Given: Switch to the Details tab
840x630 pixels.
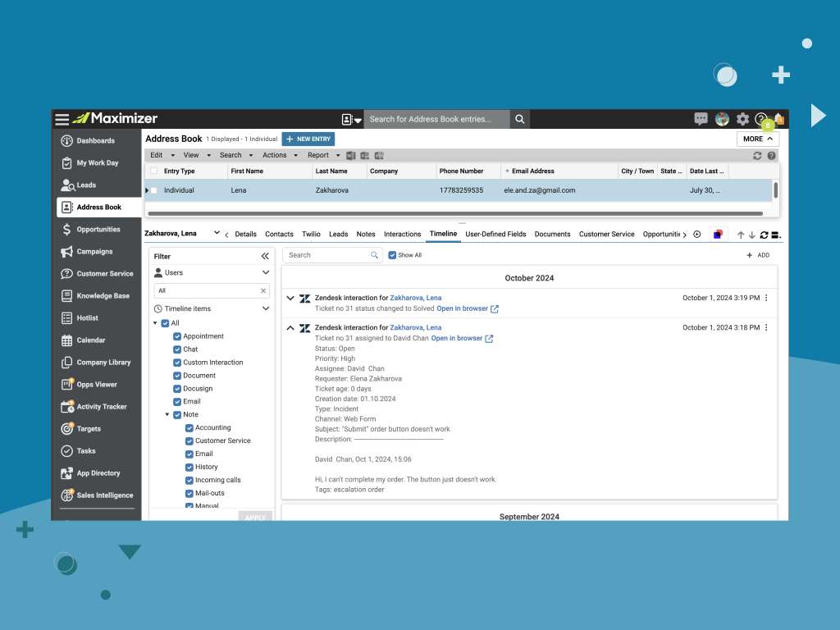Looking at the screenshot, I should (245, 234).
